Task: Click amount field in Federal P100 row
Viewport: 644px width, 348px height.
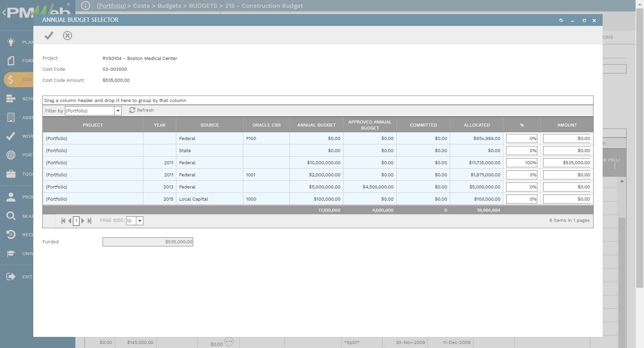Action: coord(567,138)
